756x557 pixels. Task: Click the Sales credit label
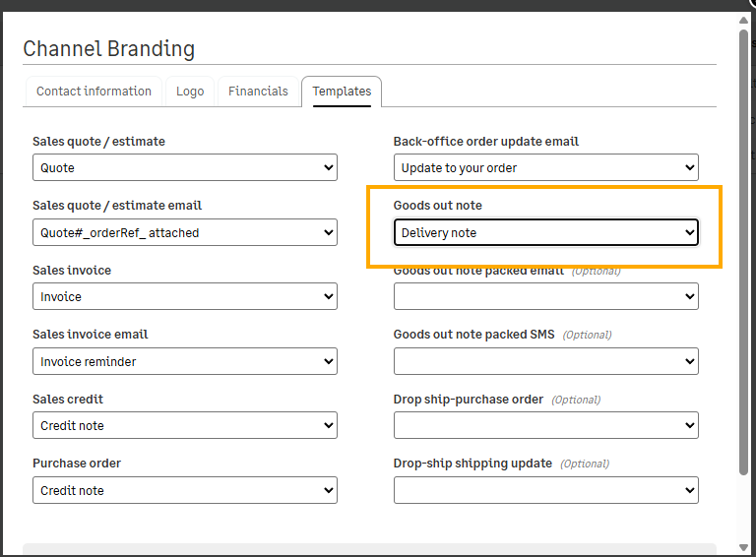tap(68, 400)
